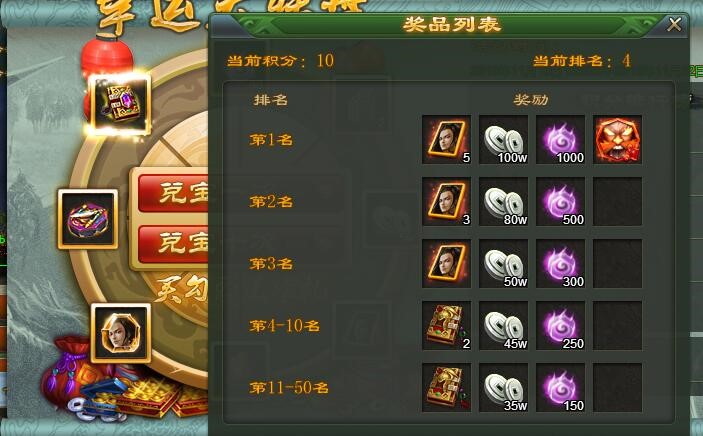Select the glowing treasure chest wheel item
This screenshot has height=436, width=703.
[x=119, y=104]
